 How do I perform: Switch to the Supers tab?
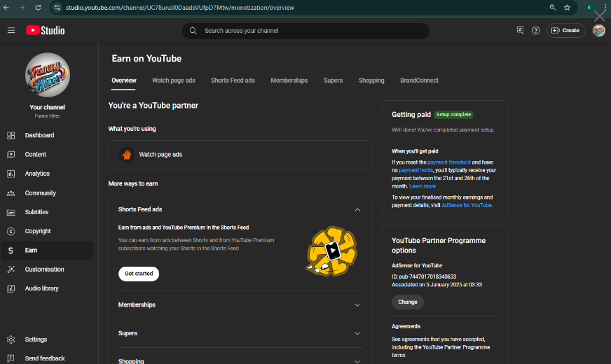333,80
